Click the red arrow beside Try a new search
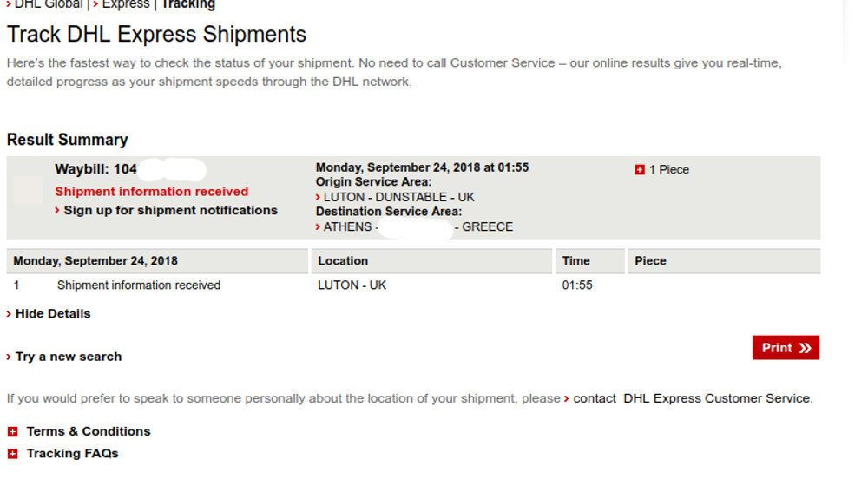The width and height of the screenshot is (868, 485). tap(9, 357)
